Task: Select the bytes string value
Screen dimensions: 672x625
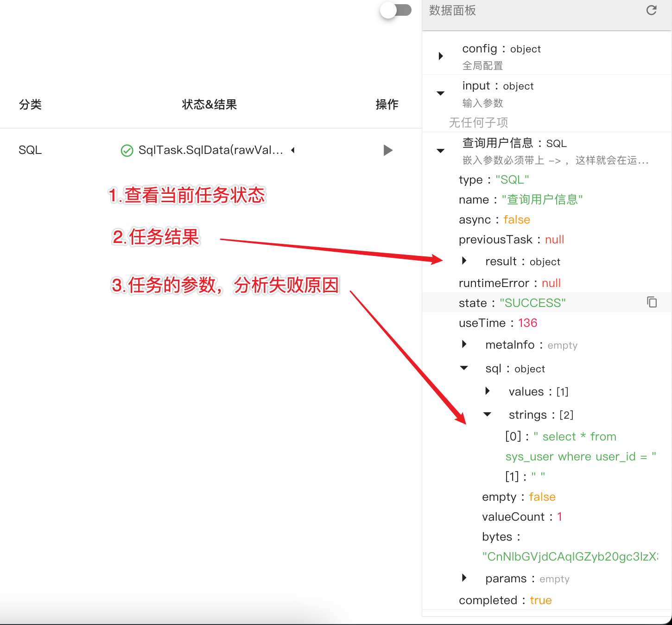Action: tap(570, 556)
